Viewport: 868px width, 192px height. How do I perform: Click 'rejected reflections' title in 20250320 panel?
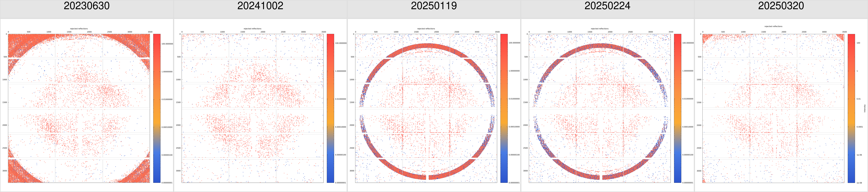773,26
